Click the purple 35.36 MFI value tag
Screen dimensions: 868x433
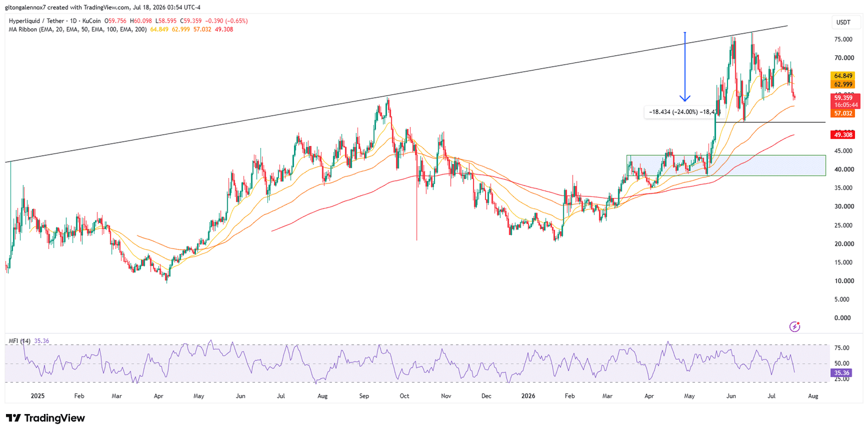[841, 373]
